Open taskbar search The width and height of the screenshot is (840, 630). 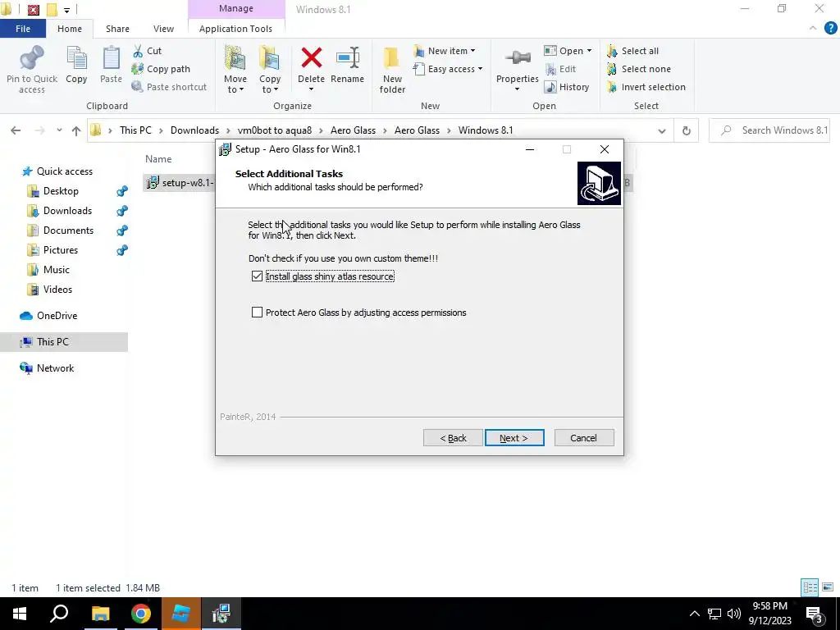click(x=59, y=614)
